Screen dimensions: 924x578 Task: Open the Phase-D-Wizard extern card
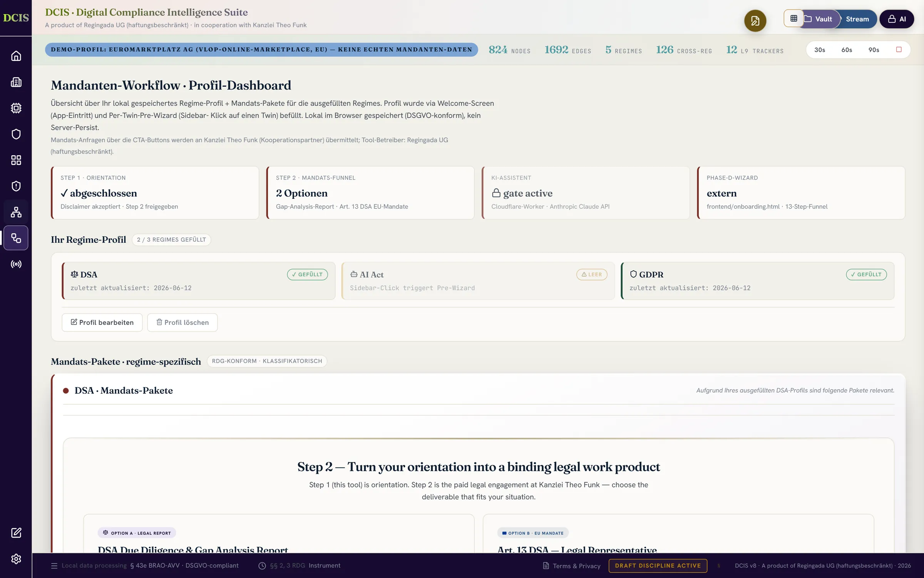(801, 193)
